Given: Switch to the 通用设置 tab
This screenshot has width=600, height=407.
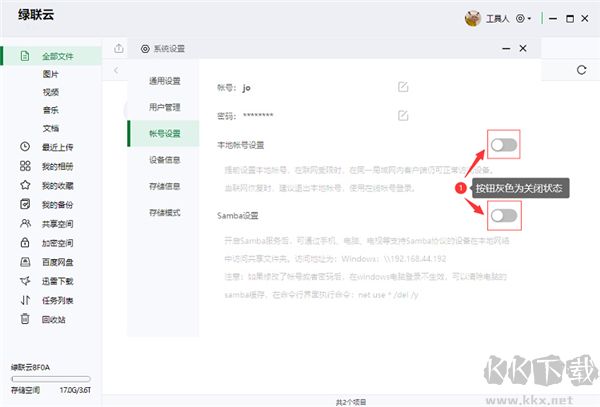Looking at the screenshot, I should point(165,81).
